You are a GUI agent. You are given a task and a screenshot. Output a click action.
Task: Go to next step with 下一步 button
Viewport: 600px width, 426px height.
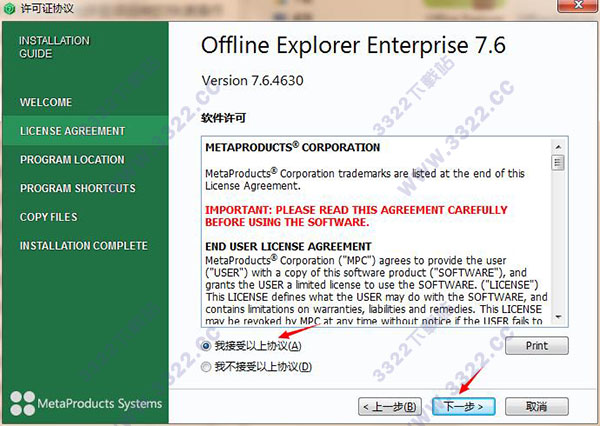click(463, 406)
